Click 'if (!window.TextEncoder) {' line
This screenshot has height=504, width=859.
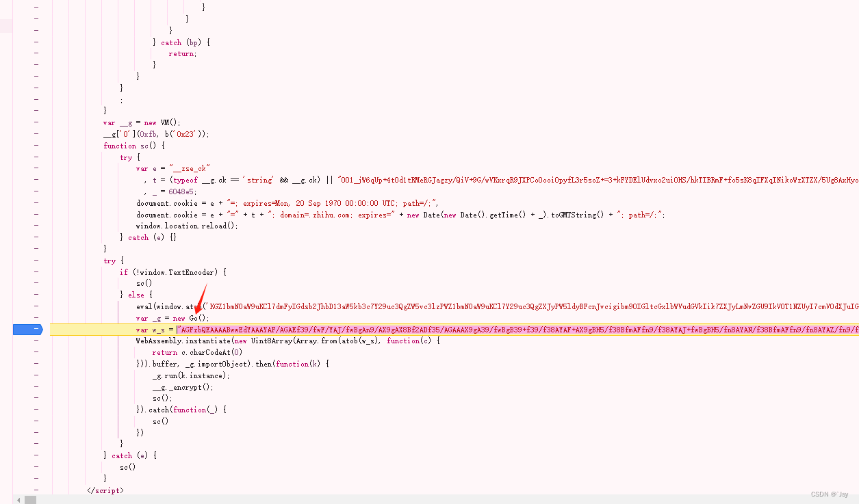coord(173,272)
